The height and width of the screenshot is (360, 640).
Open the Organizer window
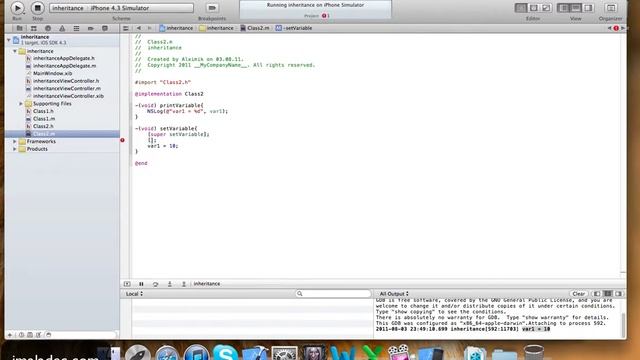[x=611, y=8]
